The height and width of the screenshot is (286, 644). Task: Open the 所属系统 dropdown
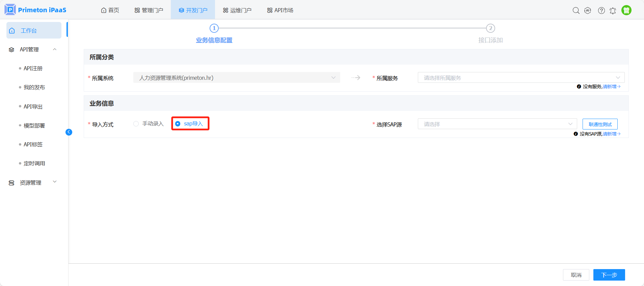click(x=236, y=78)
